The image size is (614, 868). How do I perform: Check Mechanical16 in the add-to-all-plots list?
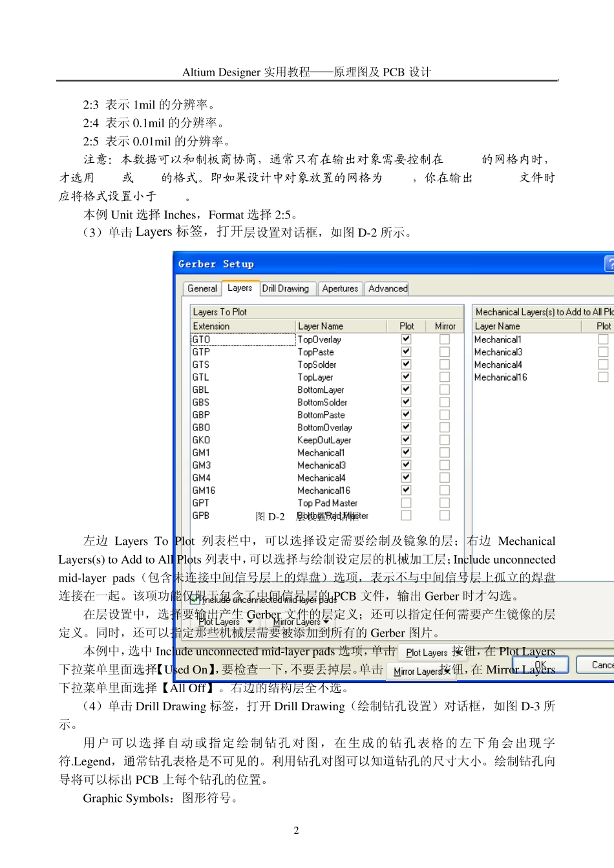pos(603,377)
